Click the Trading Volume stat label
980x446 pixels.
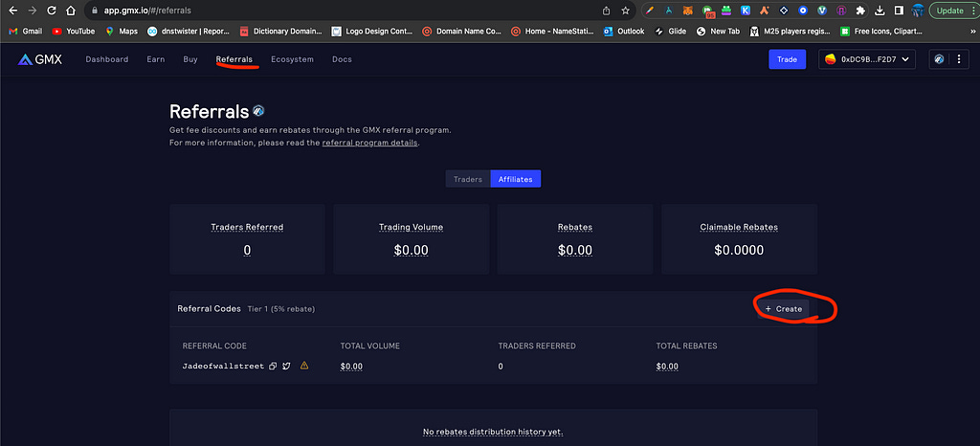[x=412, y=228]
